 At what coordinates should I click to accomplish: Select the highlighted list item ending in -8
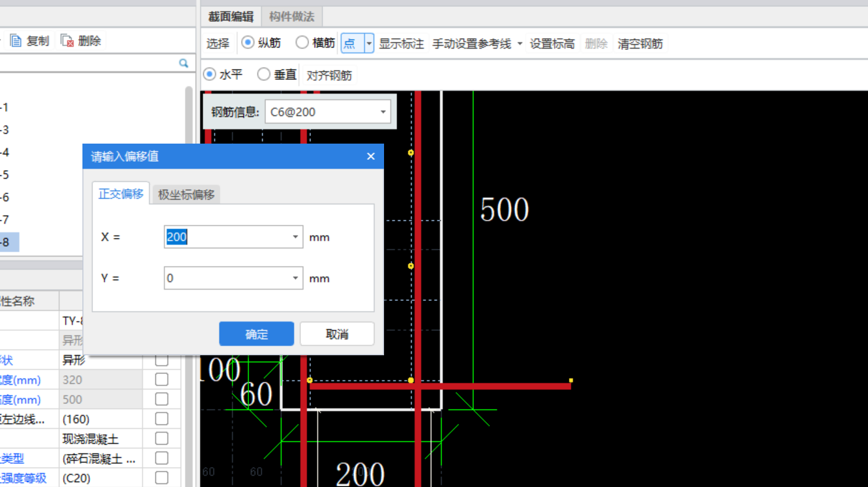click(9, 242)
